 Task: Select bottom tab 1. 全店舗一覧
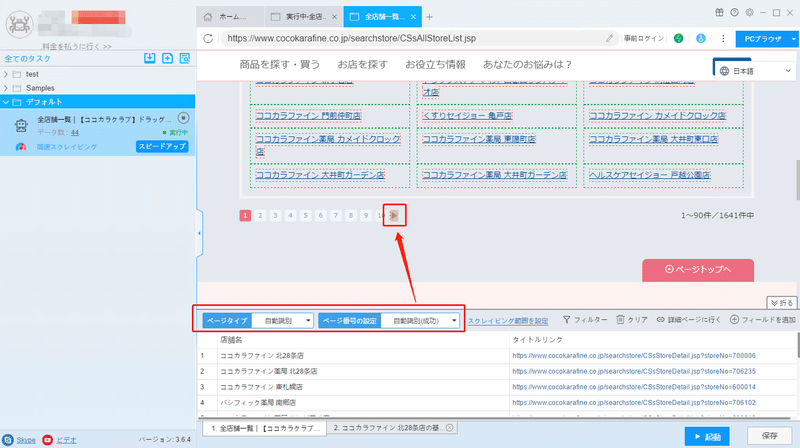tap(264, 428)
